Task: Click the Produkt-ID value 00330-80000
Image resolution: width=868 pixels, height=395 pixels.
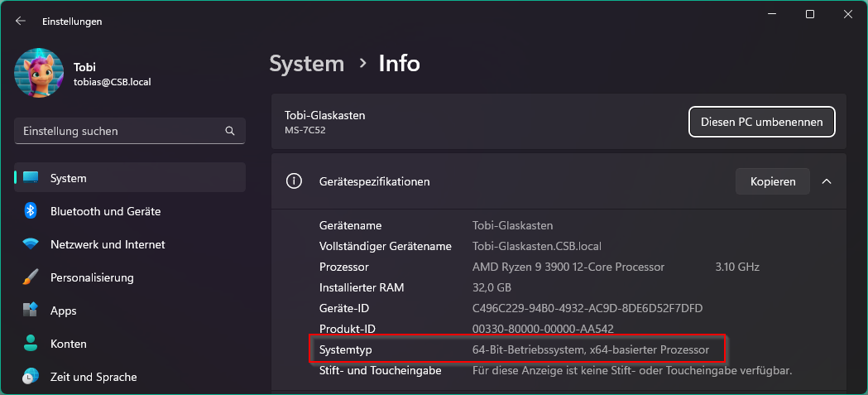Action: click(543, 329)
